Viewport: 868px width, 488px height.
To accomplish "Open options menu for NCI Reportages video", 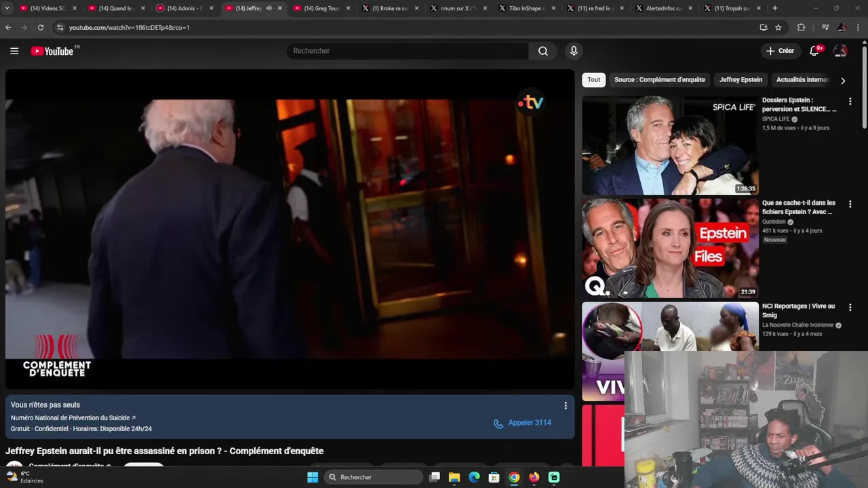I will (x=850, y=308).
